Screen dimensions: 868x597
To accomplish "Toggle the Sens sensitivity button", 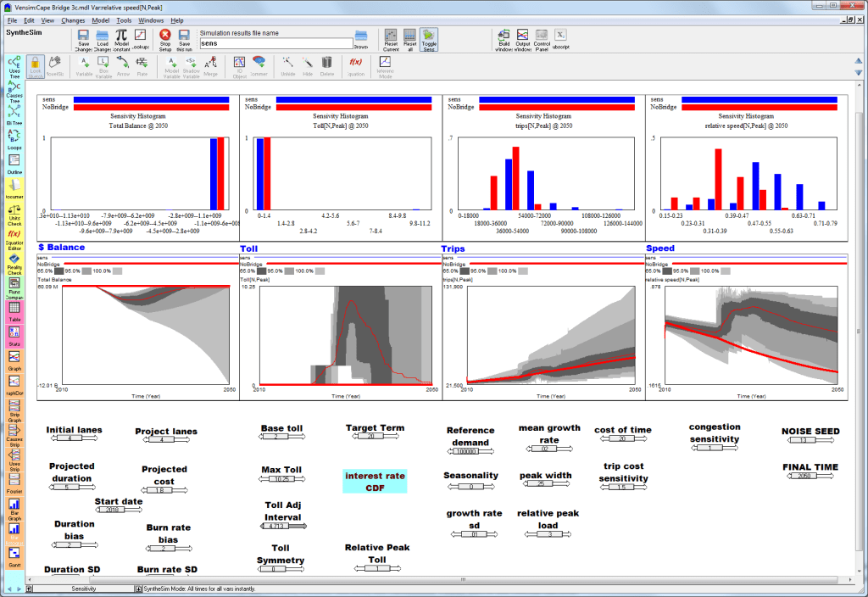I will [x=429, y=40].
